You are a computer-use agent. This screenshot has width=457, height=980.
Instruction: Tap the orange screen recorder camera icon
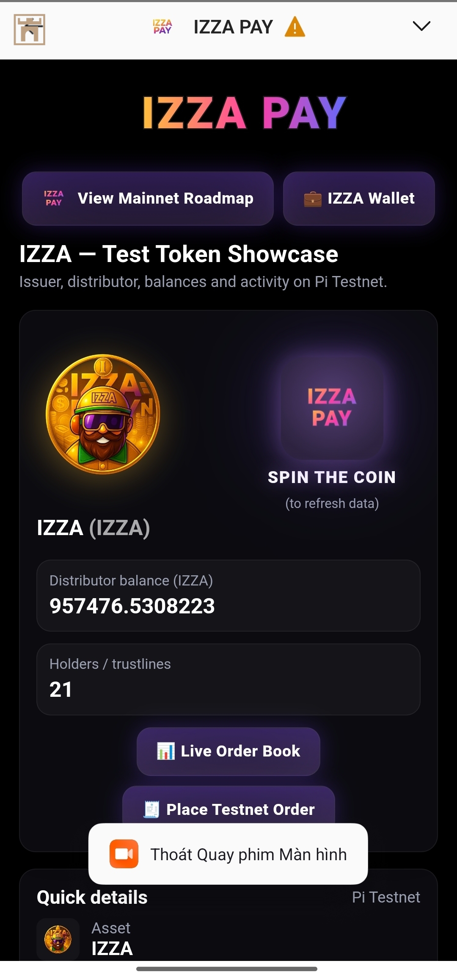124,854
